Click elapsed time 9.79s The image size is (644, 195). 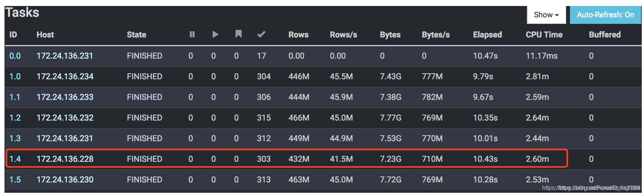483,77
